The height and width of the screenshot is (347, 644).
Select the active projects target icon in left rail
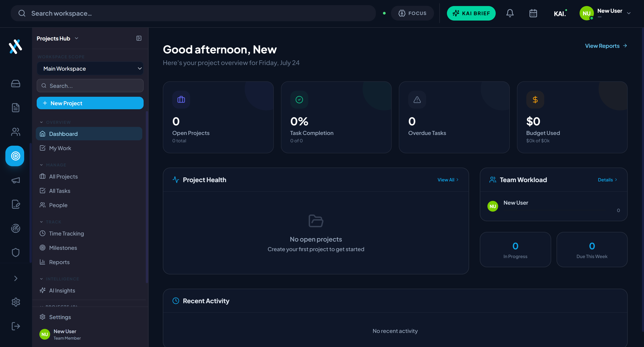15,156
